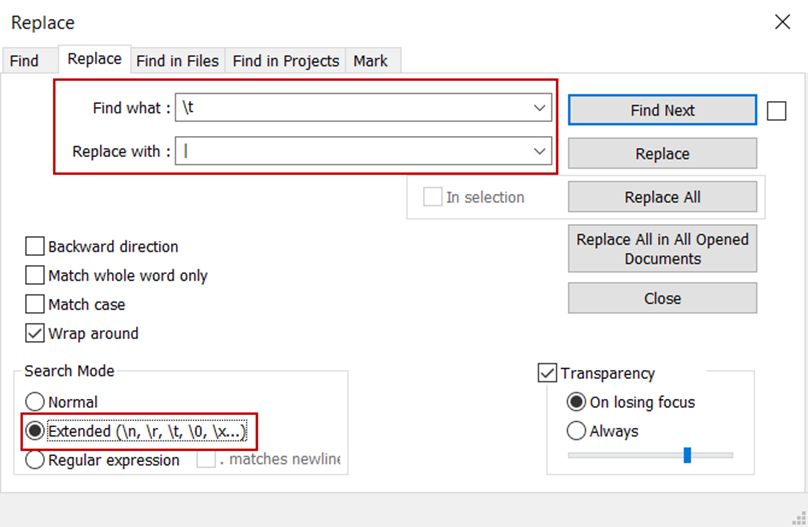Enable Match whole word only

pos(35,275)
